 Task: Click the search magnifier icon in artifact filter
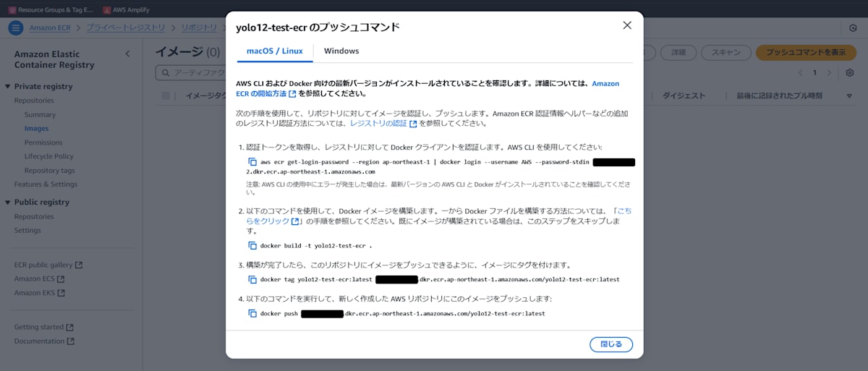166,73
